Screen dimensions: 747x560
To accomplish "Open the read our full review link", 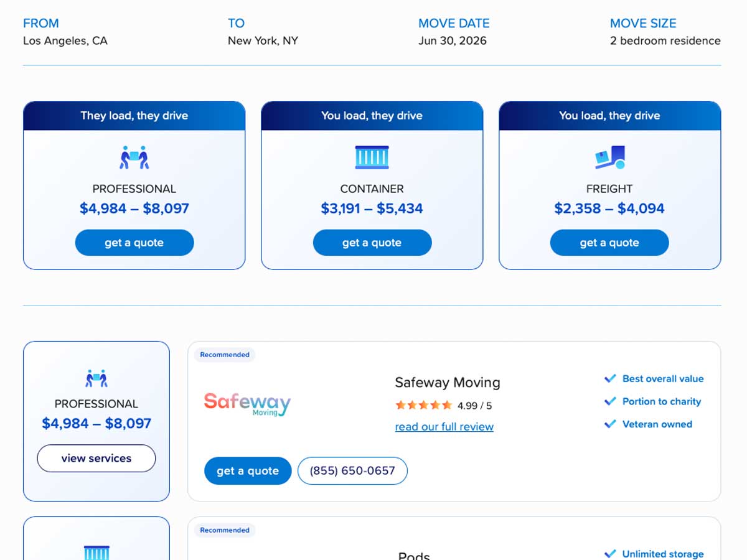I will click(444, 427).
